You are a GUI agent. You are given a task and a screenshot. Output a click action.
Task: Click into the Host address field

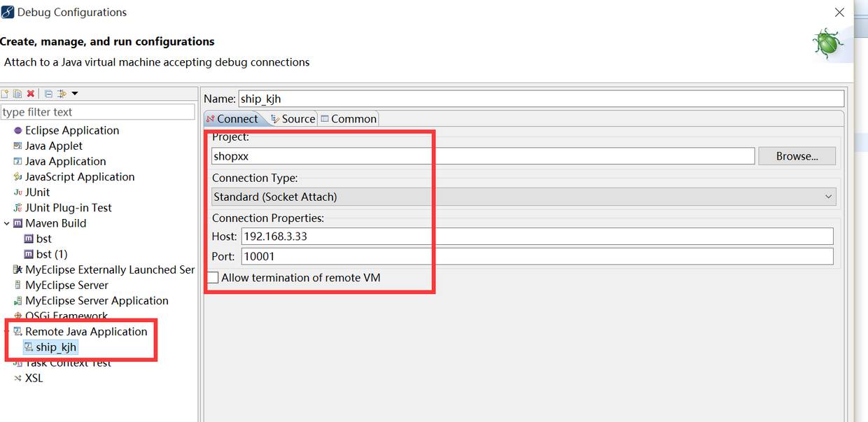tap(537, 237)
